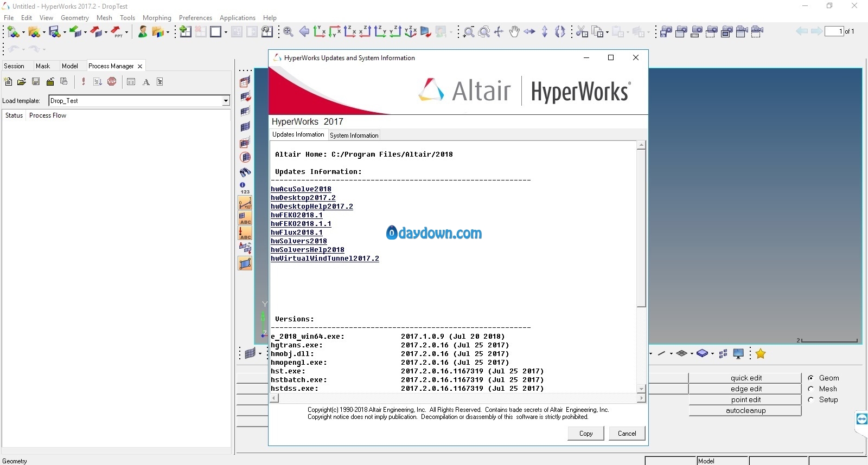
Task: Open the Geometry menu
Action: (75, 18)
